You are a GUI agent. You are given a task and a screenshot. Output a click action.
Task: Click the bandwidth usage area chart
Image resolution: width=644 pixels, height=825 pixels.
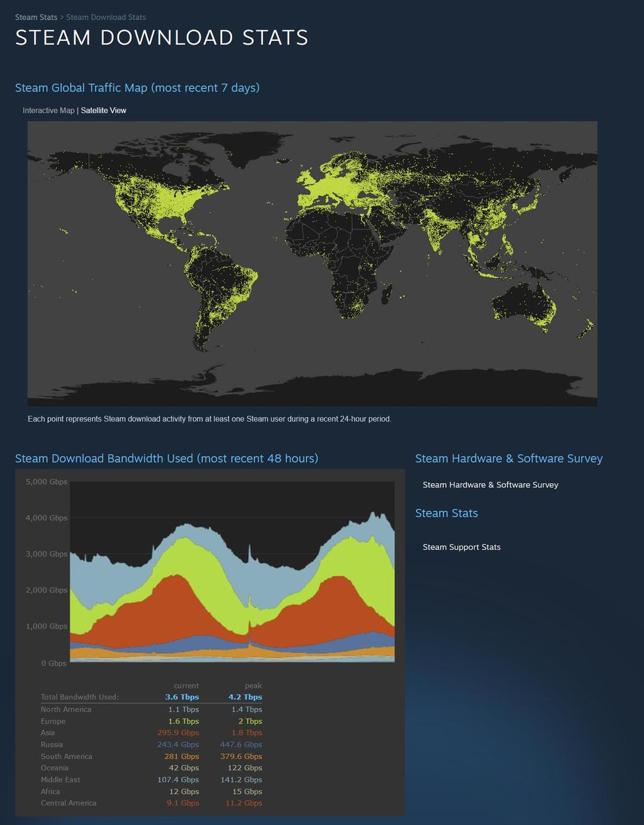point(232,572)
